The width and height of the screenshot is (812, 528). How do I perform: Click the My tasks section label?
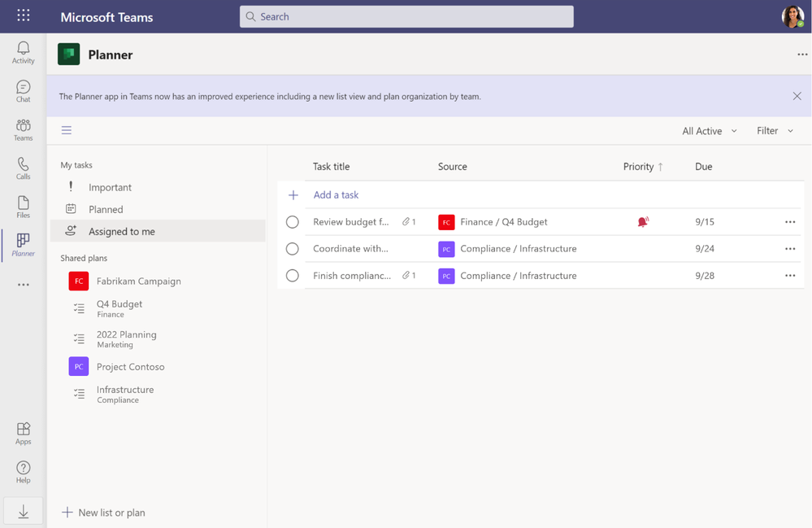[76, 165]
